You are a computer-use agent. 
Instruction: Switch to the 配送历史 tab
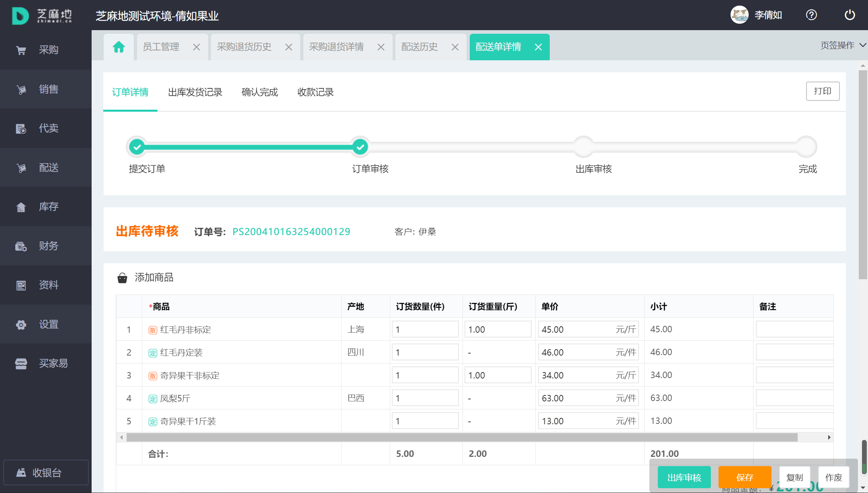click(420, 47)
